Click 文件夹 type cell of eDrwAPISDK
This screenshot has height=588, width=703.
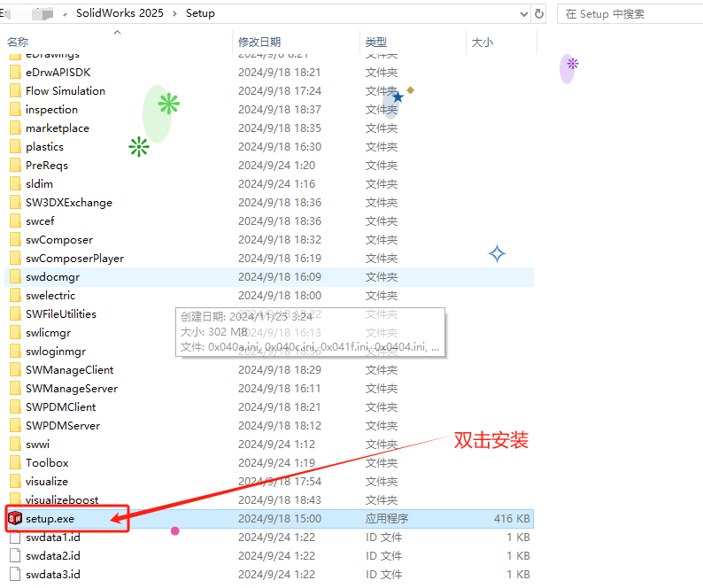tap(382, 73)
